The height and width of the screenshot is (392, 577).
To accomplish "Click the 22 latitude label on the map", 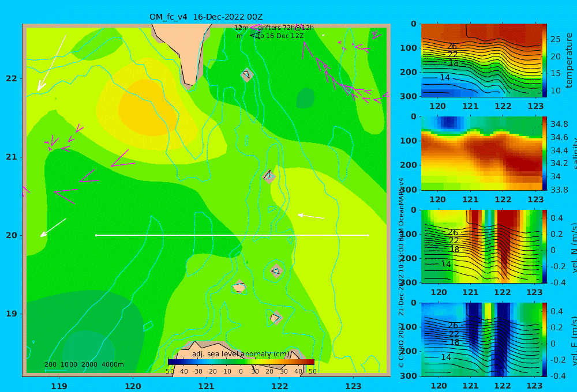I will [x=12, y=78].
